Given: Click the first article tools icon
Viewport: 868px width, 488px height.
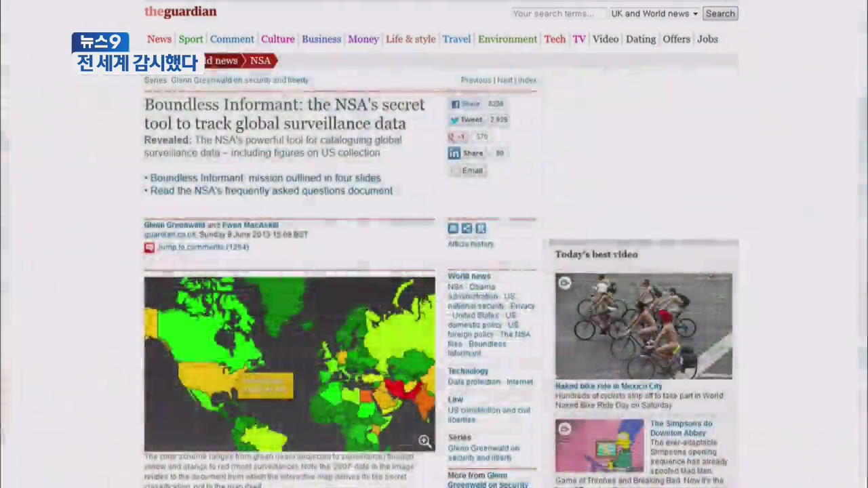Looking at the screenshot, I should coord(453,228).
